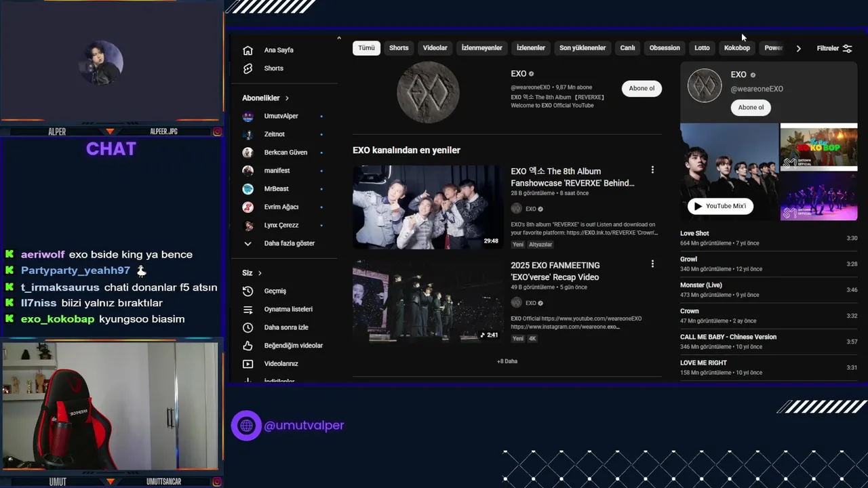Image resolution: width=868 pixels, height=488 pixels.
Task: Open EXO REVERXE Fanshowcase video title
Action: pos(572,177)
